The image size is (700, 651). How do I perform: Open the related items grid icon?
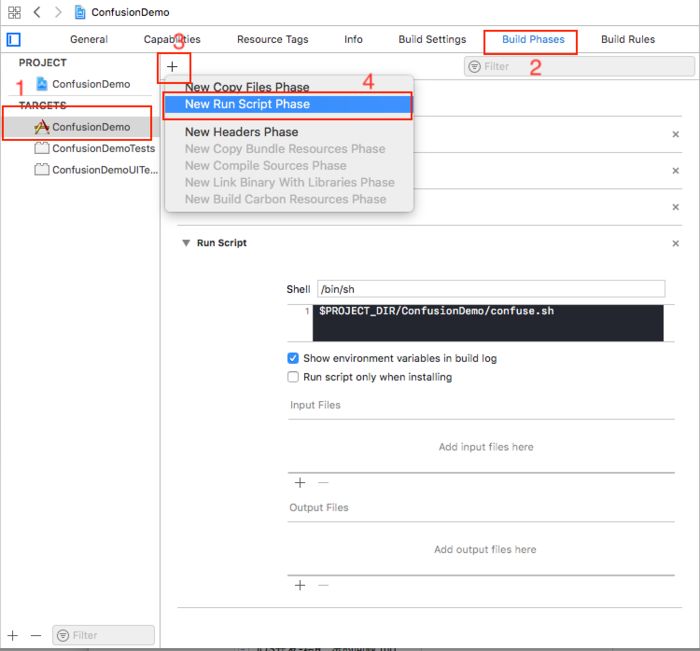pos(14,12)
